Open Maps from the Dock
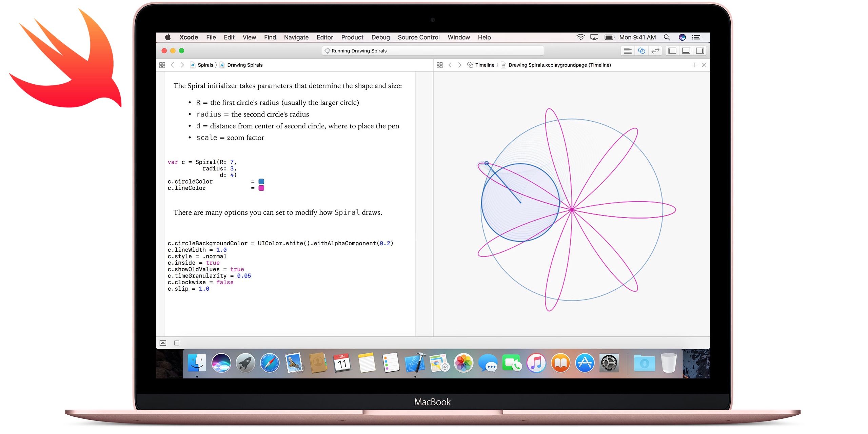This screenshot has height=434, width=868. tap(439, 363)
